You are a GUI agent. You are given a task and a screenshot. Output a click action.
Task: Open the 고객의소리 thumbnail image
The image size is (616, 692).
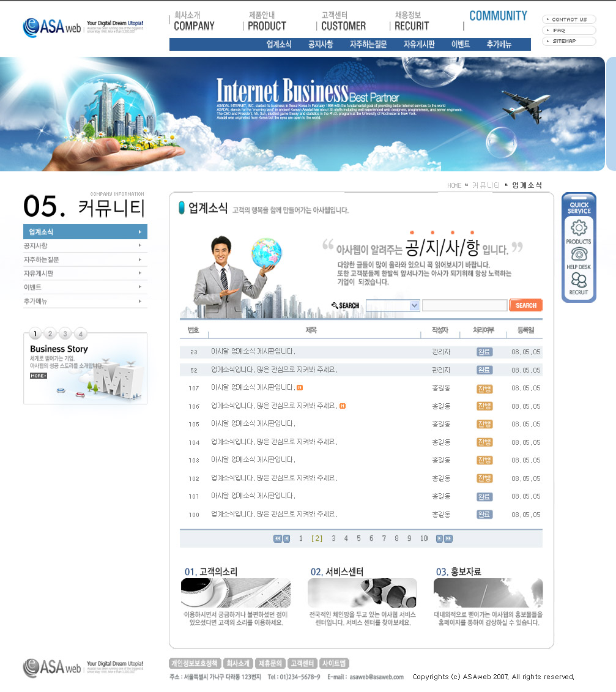pos(236,593)
